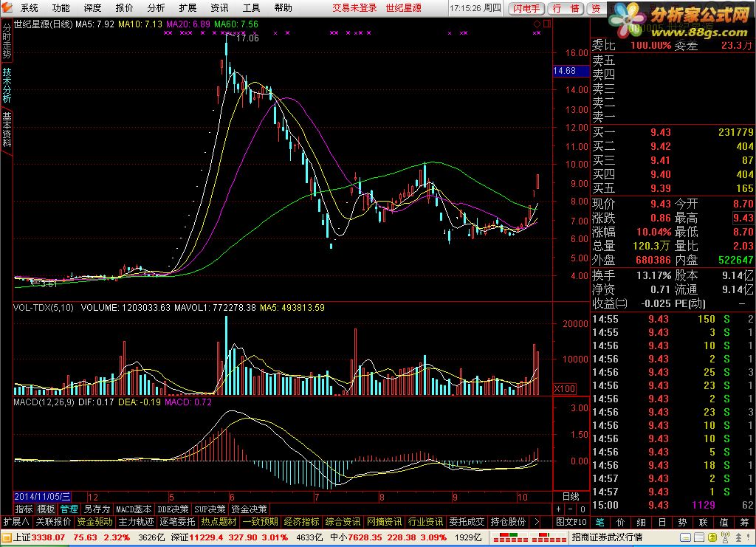Click the split-window square icon above chart

pos(547,24)
